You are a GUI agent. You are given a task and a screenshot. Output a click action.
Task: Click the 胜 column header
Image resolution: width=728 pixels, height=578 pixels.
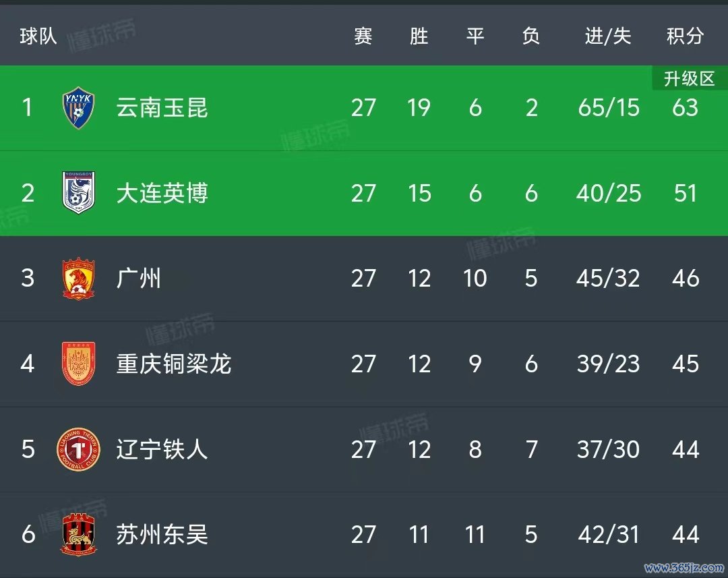(x=419, y=36)
